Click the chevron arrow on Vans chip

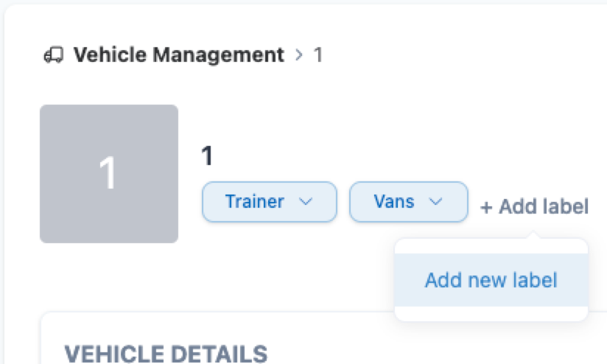435,201
